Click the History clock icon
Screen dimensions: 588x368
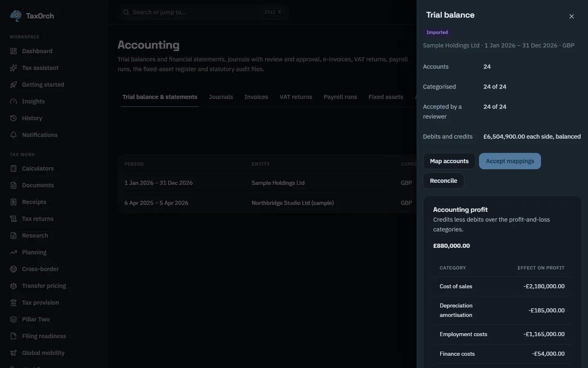tap(13, 118)
